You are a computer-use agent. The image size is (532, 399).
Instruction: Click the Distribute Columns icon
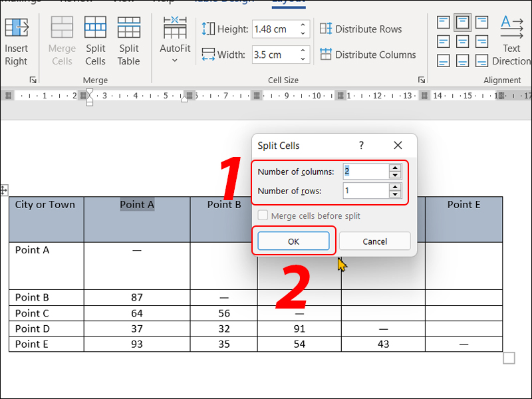coord(326,55)
